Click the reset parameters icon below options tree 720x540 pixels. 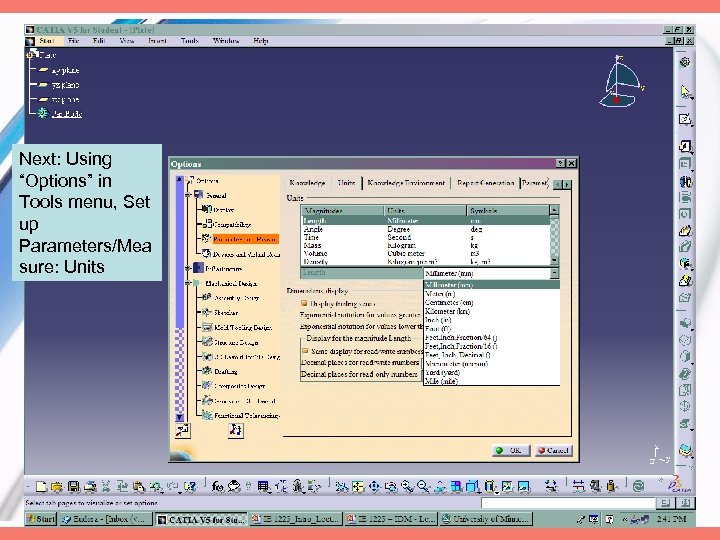pos(182,430)
